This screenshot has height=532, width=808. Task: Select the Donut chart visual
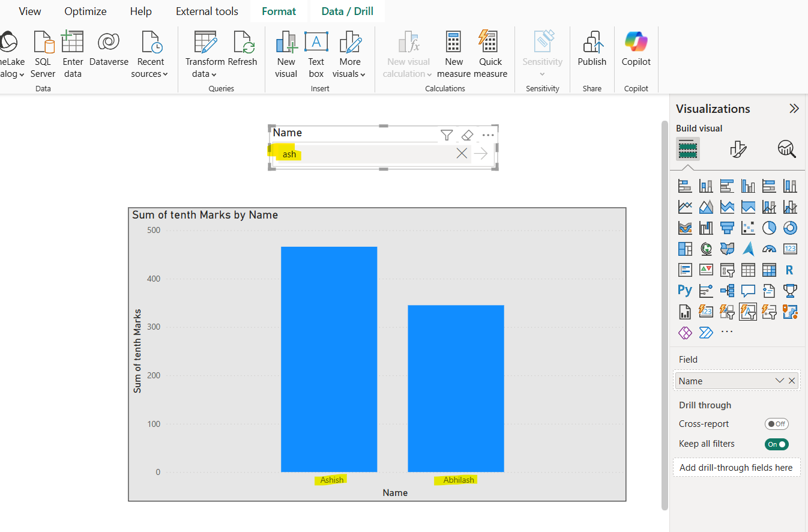pos(790,228)
